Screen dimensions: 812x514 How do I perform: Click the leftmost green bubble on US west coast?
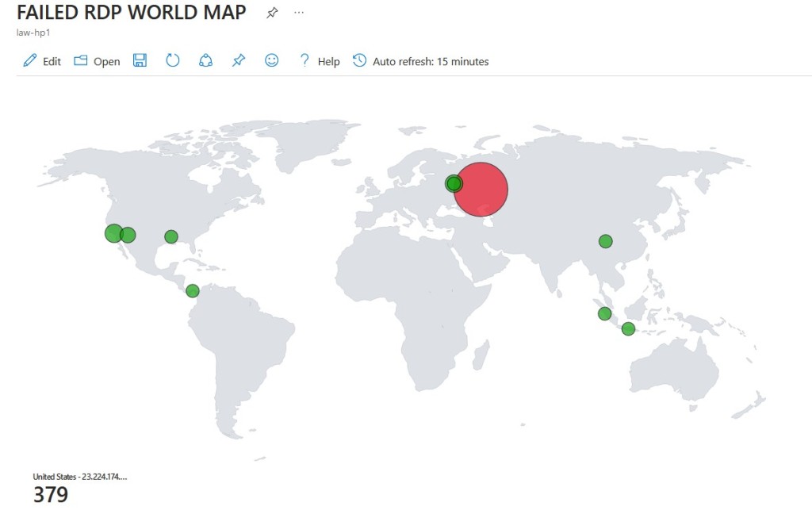pos(113,233)
